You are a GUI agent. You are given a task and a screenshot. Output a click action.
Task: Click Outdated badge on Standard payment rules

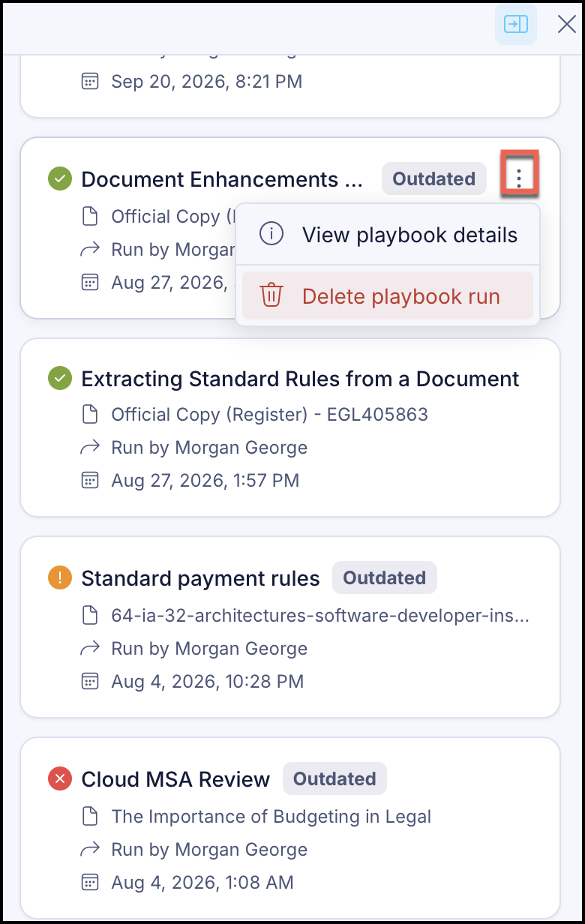[384, 577]
